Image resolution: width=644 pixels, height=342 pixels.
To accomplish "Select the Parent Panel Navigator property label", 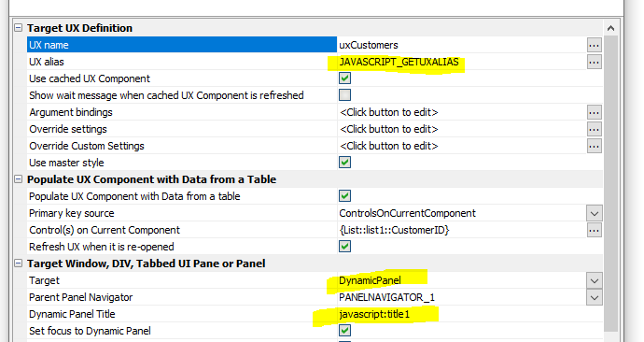I will click(x=80, y=297).
